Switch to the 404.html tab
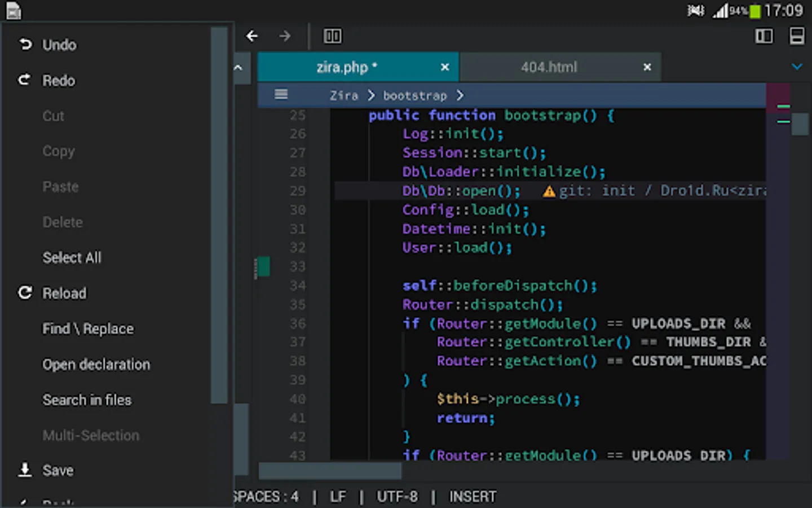This screenshot has height=508, width=812. (549, 67)
